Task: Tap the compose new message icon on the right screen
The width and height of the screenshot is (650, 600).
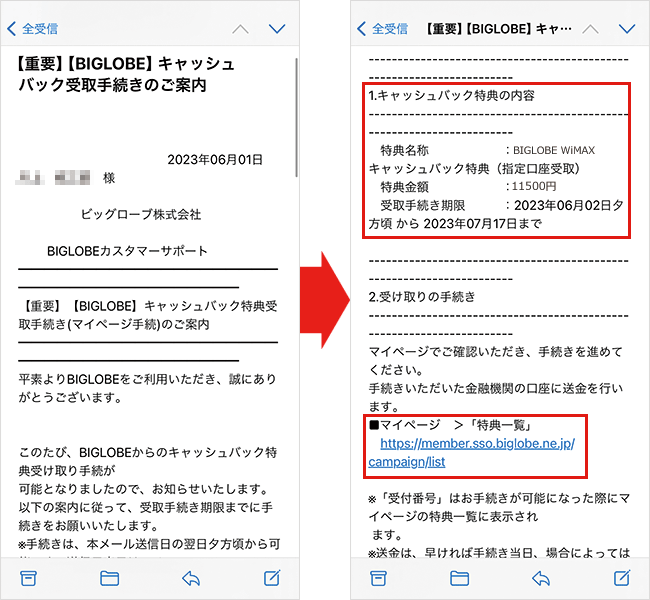Action: pyautogui.click(x=621, y=577)
